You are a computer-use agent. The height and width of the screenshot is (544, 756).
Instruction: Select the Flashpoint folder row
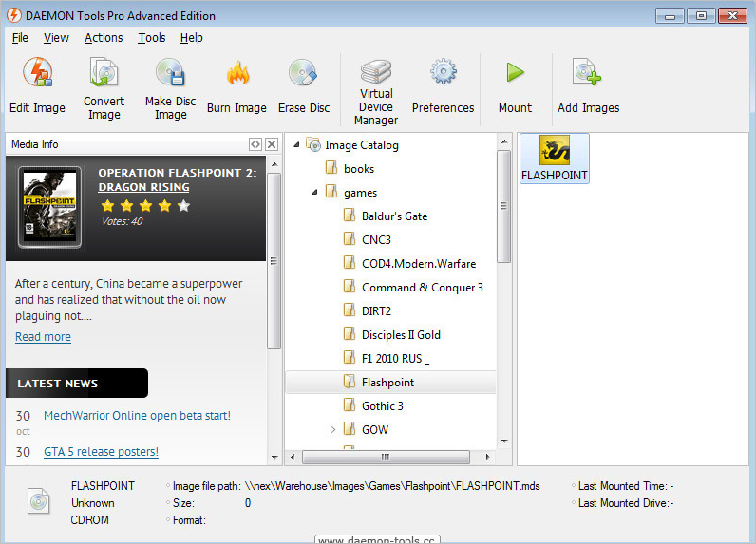(x=390, y=382)
